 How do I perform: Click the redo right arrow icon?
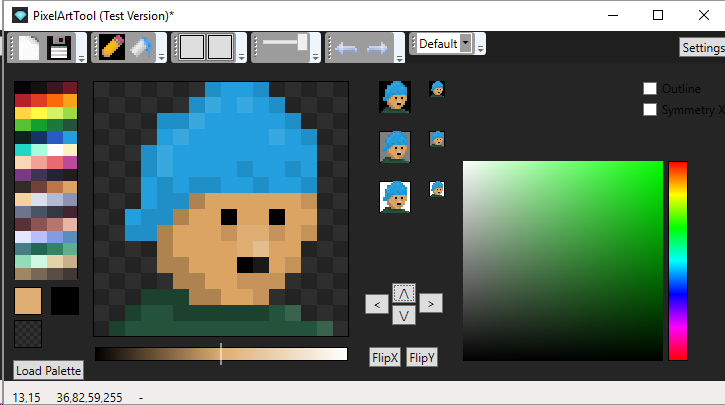click(x=377, y=48)
